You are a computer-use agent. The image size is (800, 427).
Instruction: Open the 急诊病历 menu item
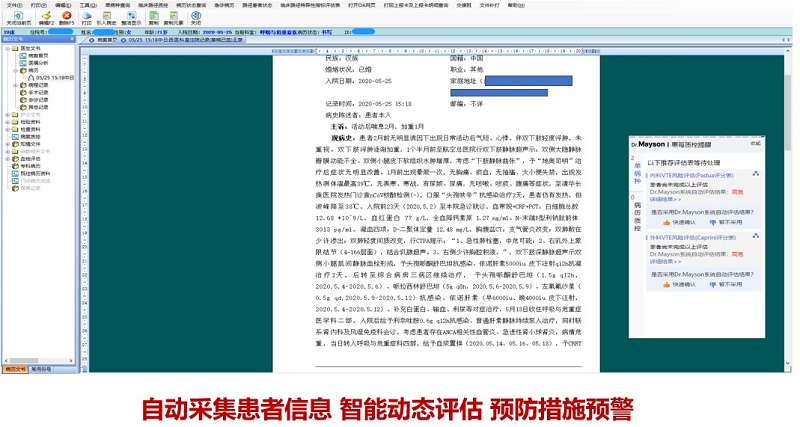click(x=224, y=5)
